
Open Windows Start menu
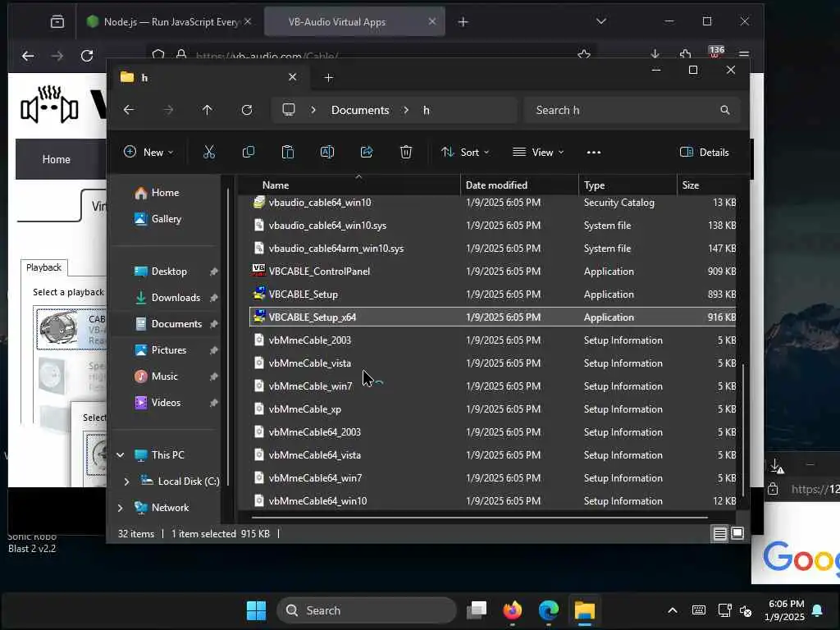pyautogui.click(x=256, y=610)
